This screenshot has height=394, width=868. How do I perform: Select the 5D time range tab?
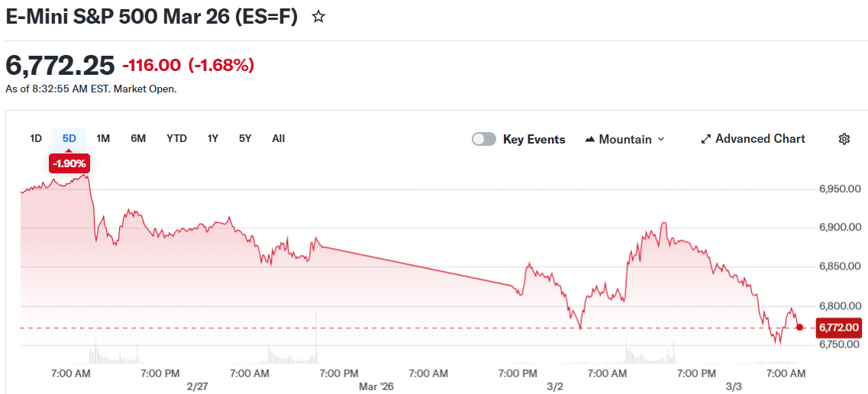pos(69,138)
